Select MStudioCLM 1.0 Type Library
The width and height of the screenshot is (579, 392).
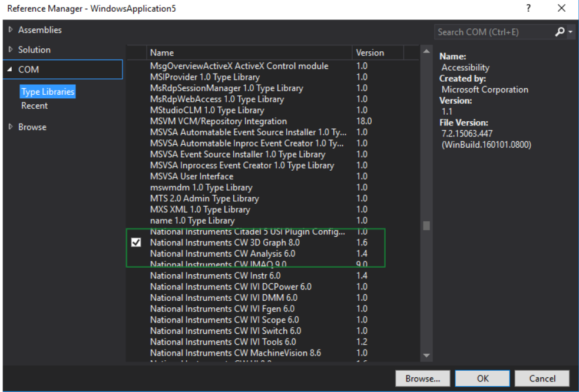click(x=273, y=111)
